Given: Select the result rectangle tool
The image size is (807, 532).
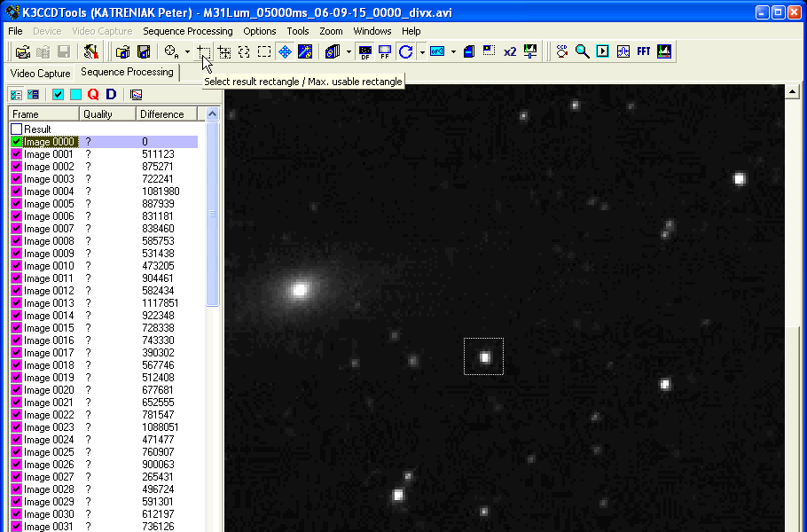Looking at the screenshot, I should [x=204, y=51].
